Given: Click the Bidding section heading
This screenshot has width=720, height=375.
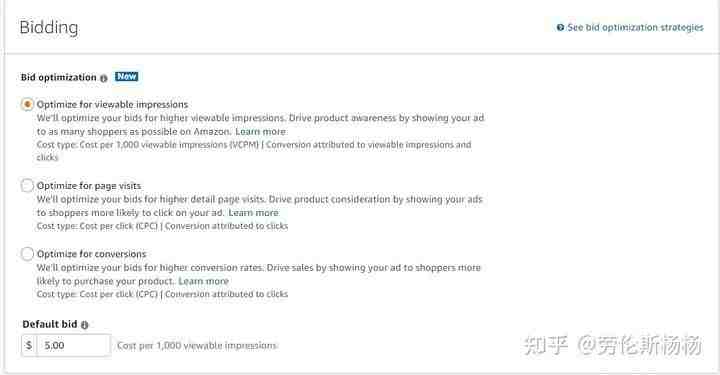Looking at the screenshot, I should 49,27.
